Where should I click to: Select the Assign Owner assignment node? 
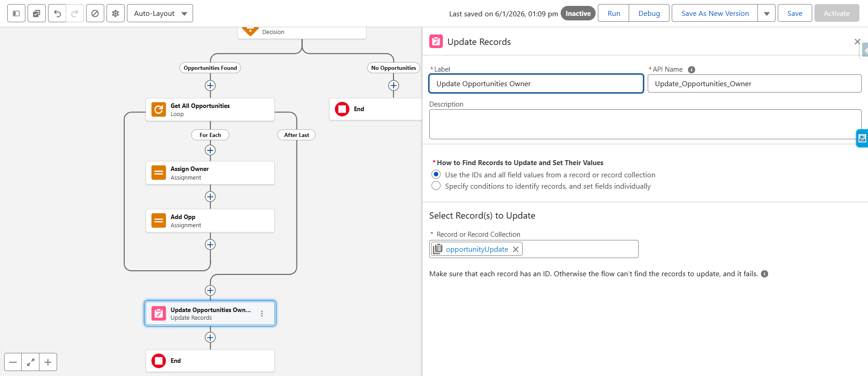click(210, 173)
